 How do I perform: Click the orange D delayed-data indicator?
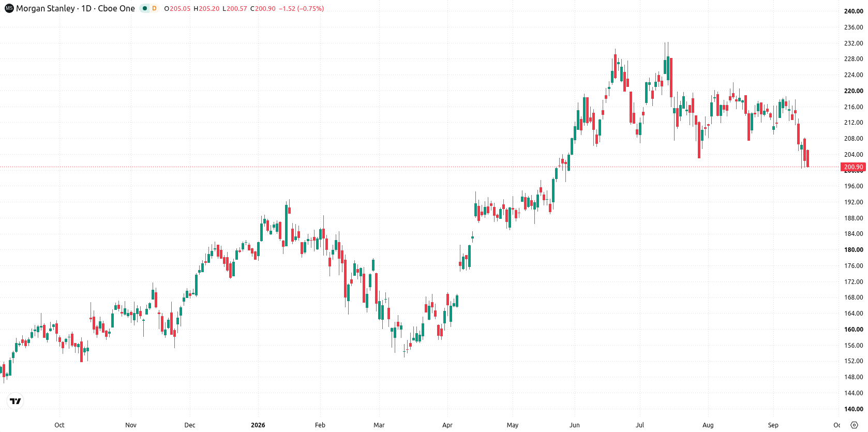point(154,8)
